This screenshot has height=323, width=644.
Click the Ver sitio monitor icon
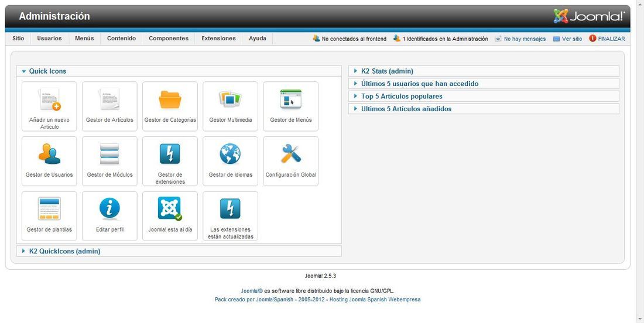[x=557, y=39]
